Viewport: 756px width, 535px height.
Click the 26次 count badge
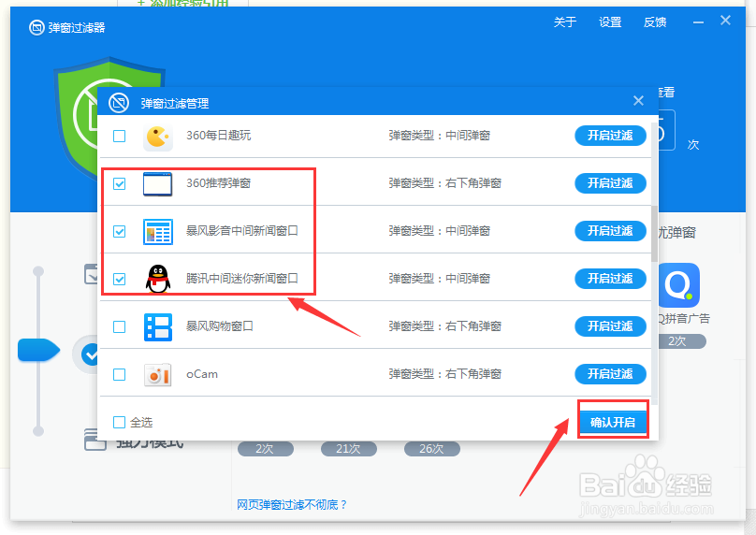[x=432, y=449]
